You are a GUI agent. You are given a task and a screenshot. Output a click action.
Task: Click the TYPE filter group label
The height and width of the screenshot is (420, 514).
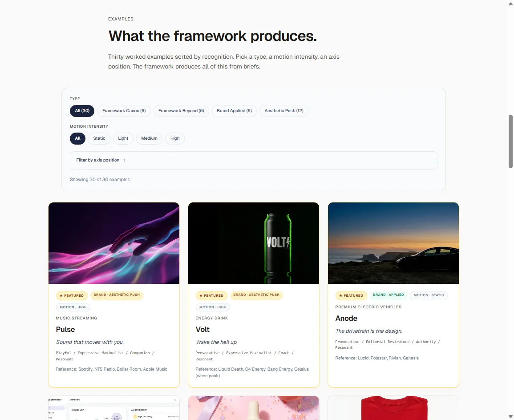point(75,99)
